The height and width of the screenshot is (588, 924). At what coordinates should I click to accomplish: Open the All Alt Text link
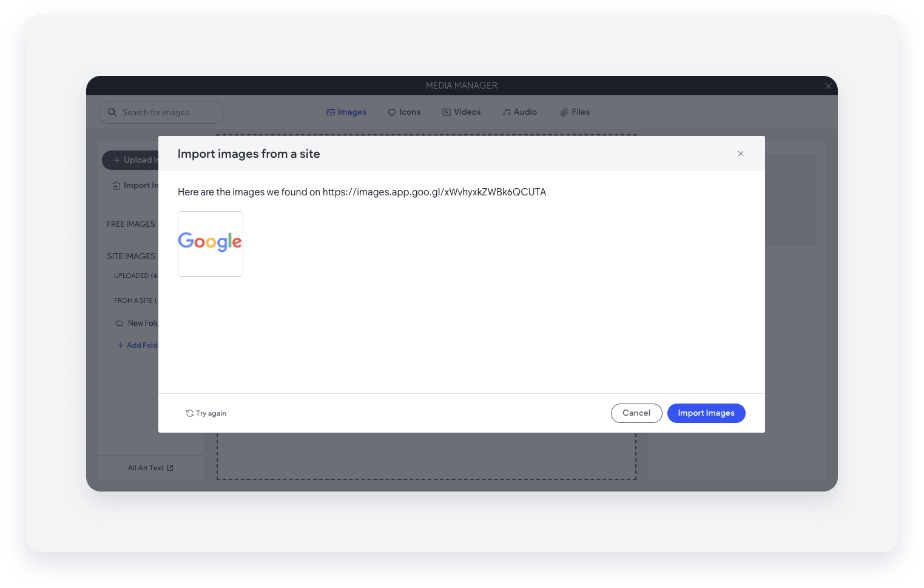coord(150,468)
